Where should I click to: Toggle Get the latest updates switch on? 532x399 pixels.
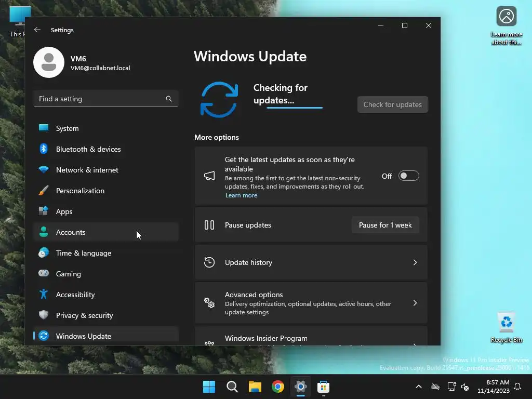408,176
